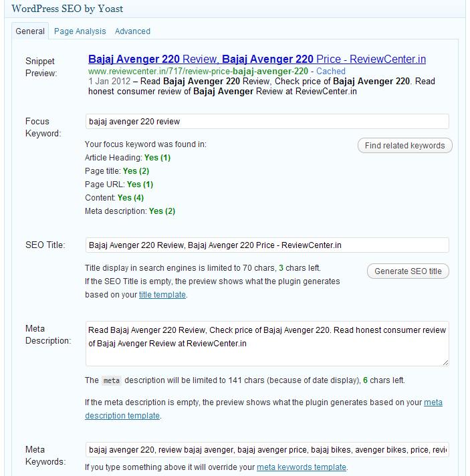Select 'Page title: Yes (2)' text

point(117,171)
